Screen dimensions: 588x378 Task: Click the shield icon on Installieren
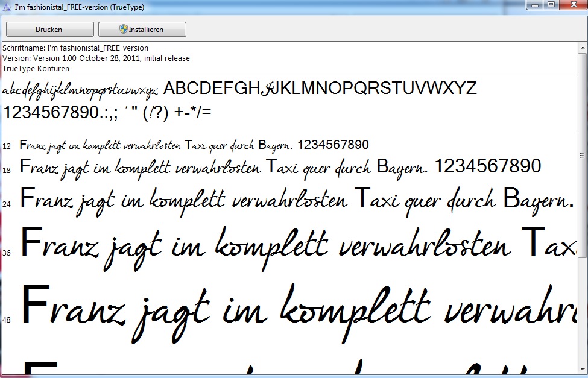coord(124,29)
